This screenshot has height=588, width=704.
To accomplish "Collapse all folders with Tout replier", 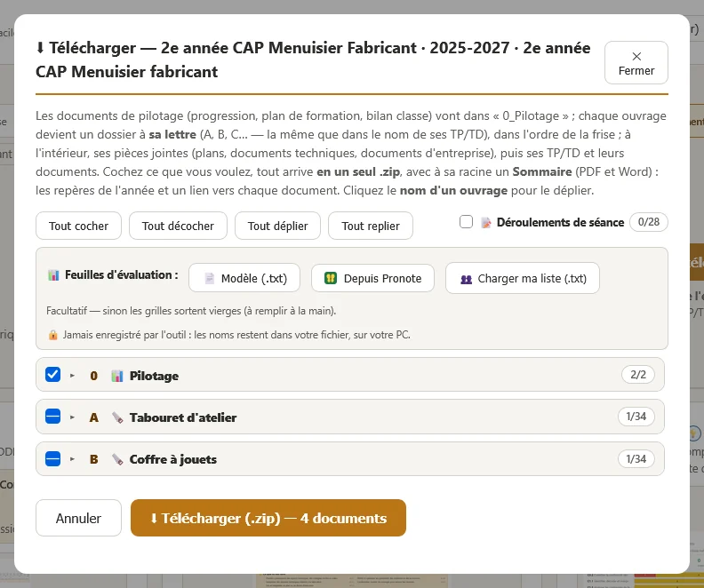I will [x=371, y=226].
